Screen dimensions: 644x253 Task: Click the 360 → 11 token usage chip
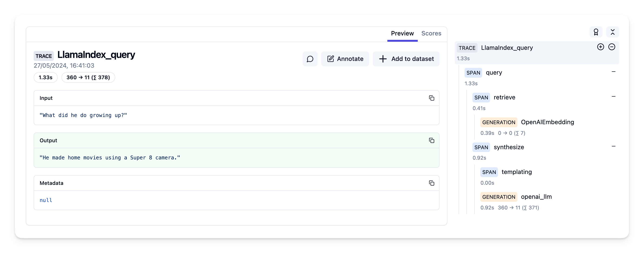88,77
